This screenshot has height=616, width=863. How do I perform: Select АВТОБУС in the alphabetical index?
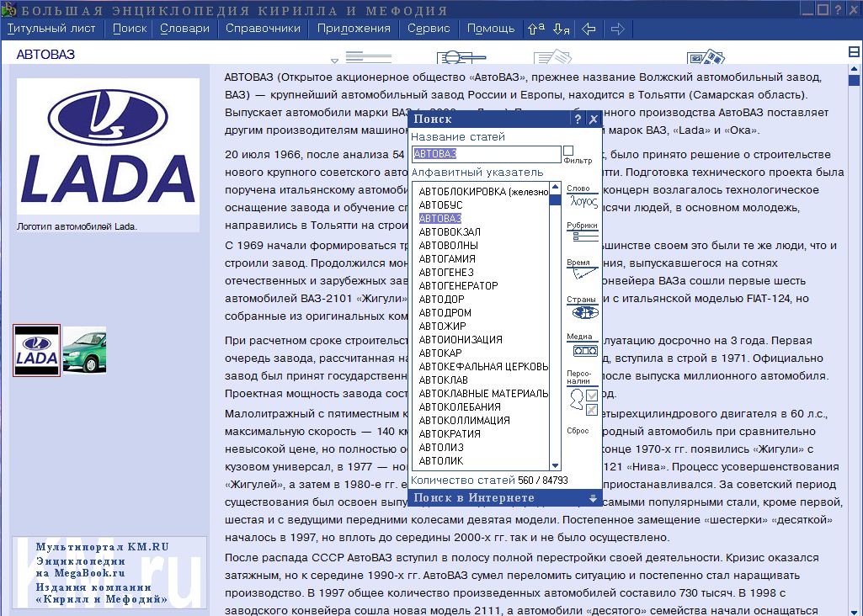[x=441, y=205]
